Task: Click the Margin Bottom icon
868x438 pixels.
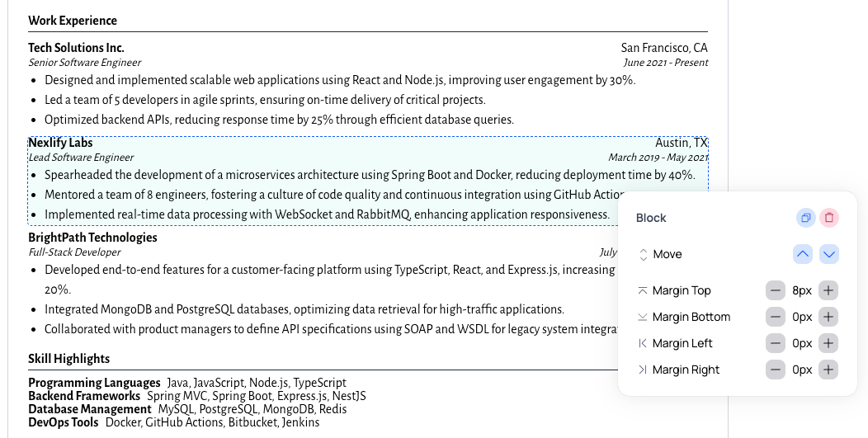Action: [643, 317]
